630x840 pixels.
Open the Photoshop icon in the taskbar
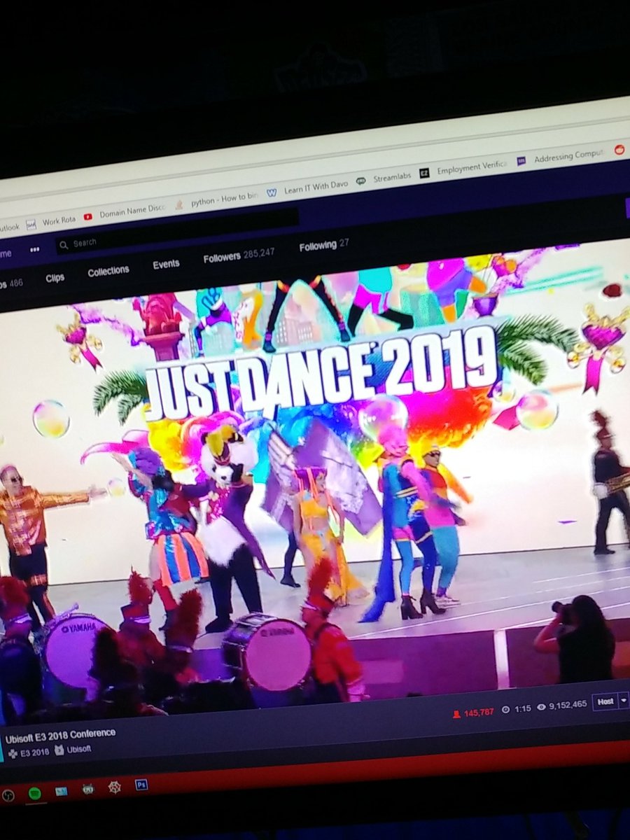pos(141,785)
